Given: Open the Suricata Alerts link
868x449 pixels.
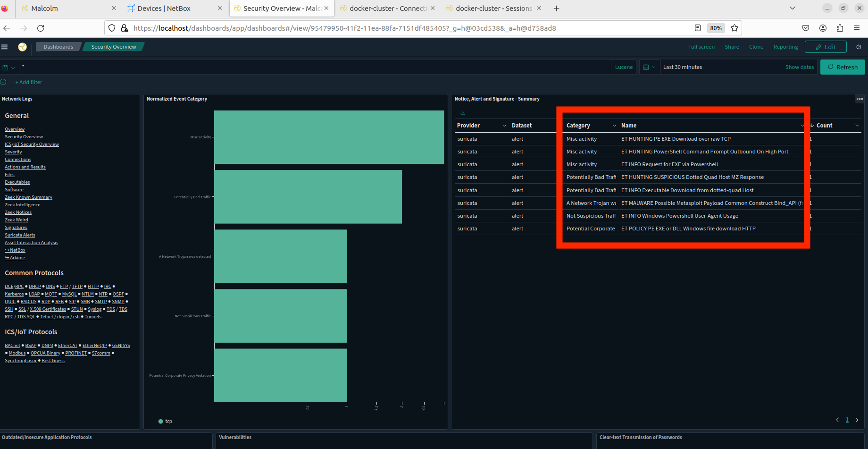Looking at the screenshot, I should point(20,235).
